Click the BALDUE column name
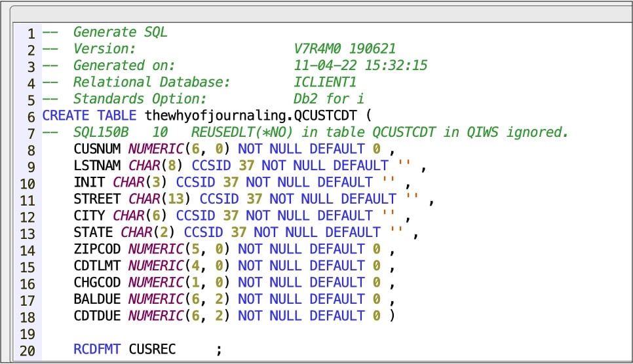 [98, 299]
